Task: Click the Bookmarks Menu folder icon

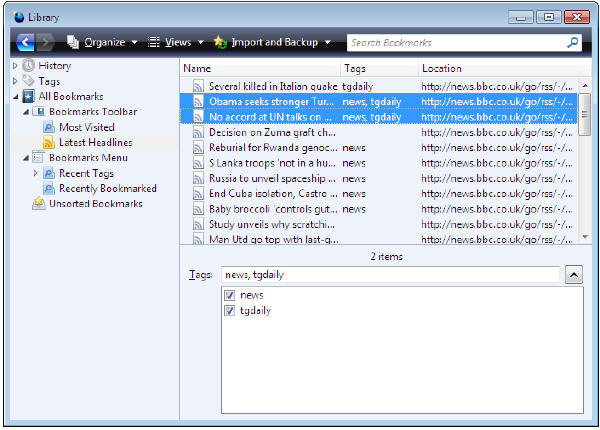Action: coord(38,157)
